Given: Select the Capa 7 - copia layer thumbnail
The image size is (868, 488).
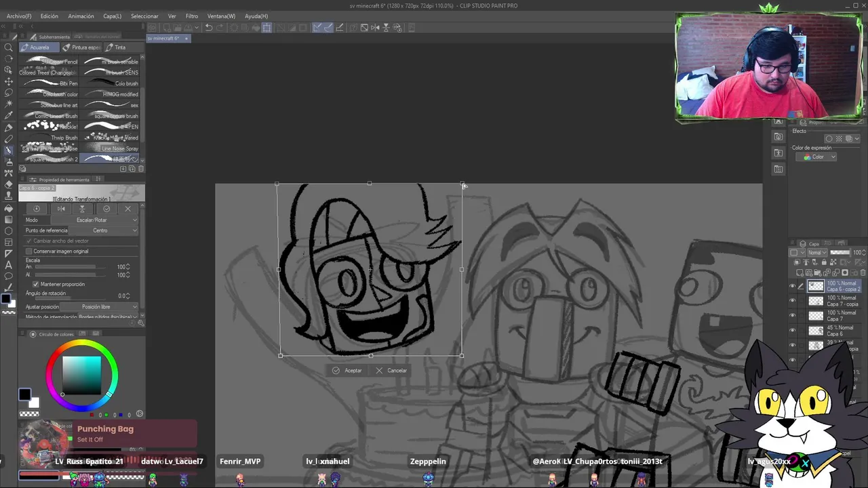Looking at the screenshot, I should pos(816,301).
